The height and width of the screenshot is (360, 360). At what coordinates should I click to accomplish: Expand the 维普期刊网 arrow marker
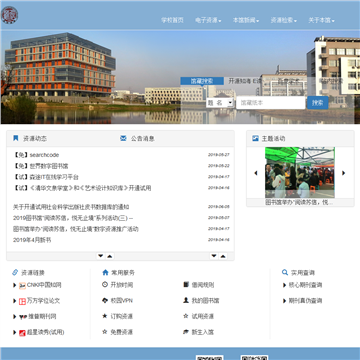(15, 317)
